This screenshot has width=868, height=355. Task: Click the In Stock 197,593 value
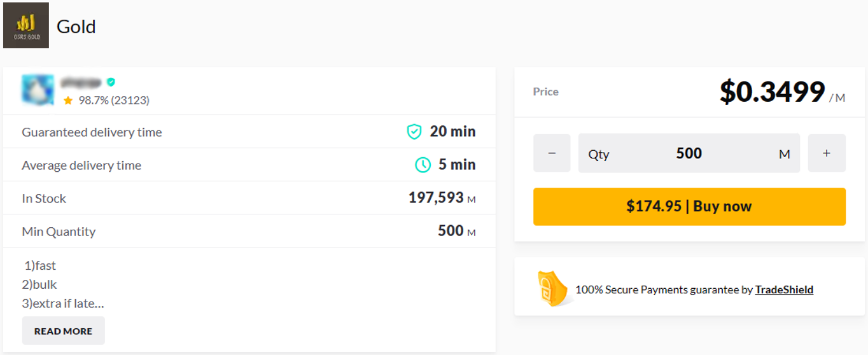436,198
